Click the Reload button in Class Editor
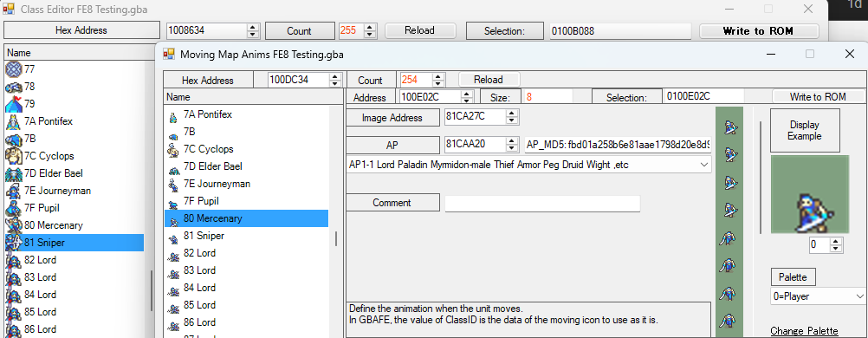Image resolution: width=868 pixels, height=338 pixels. click(419, 30)
